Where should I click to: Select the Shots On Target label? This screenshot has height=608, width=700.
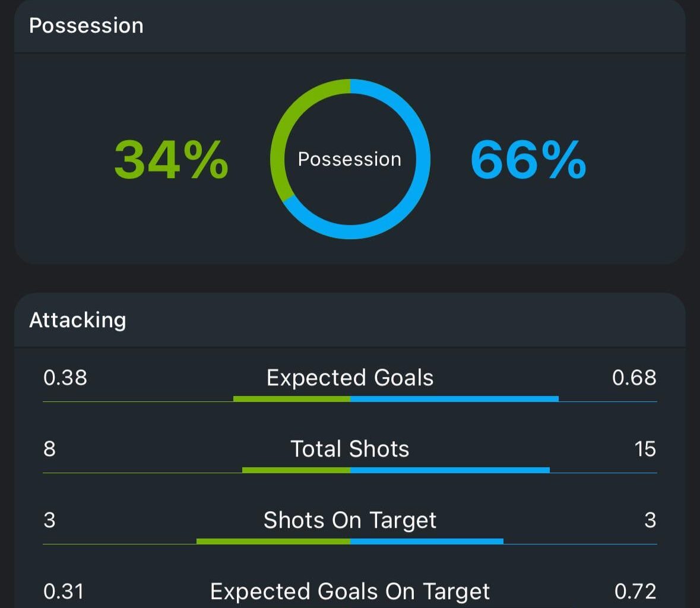350,521
